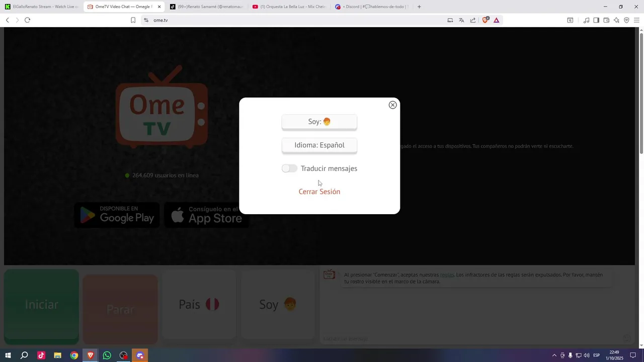Viewport: 644px width, 362px height.
Task: Open the browser hamburger main menu
Action: (636, 20)
